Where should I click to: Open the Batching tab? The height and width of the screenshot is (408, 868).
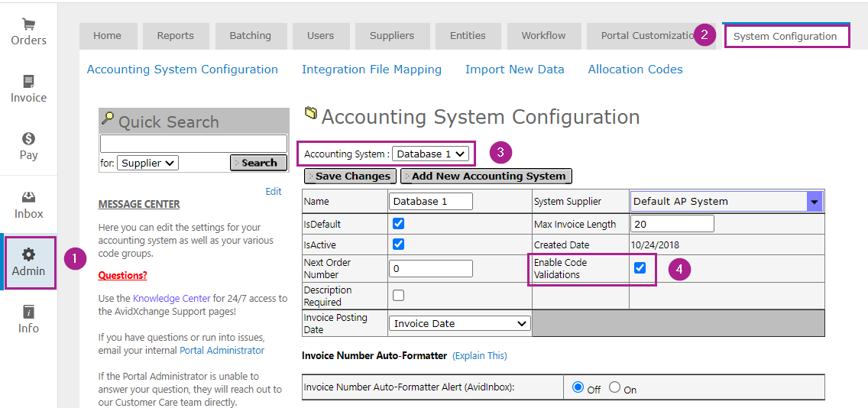251,36
